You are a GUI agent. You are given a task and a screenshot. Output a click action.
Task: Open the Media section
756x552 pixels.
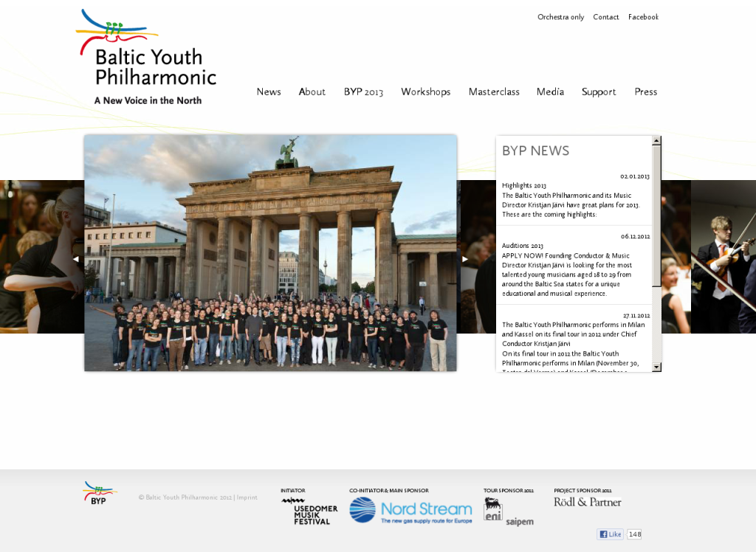point(550,92)
